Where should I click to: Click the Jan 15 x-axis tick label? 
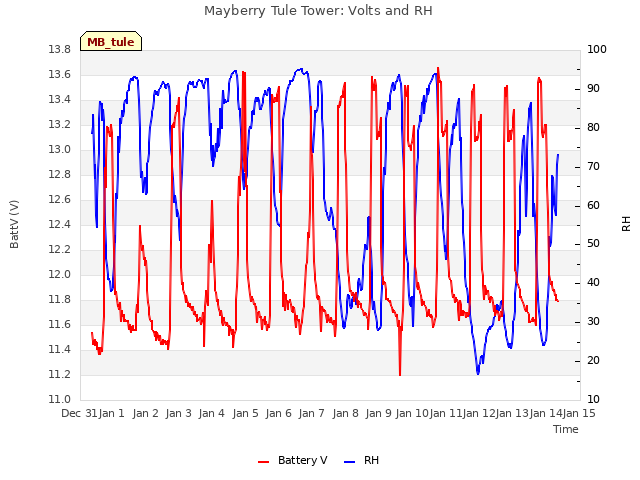(579, 413)
